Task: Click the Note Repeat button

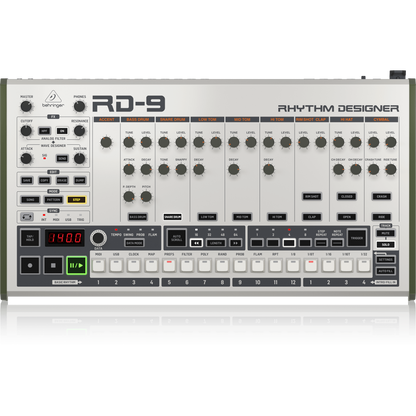Action: point(337,243)
